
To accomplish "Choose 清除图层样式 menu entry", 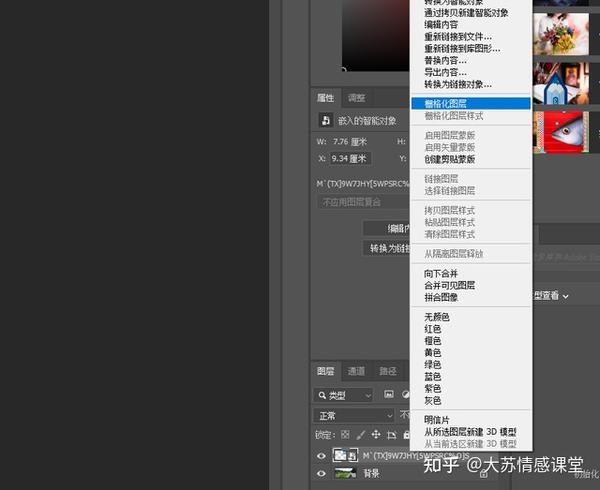I will pyautogui.click(x=471, y=234).
